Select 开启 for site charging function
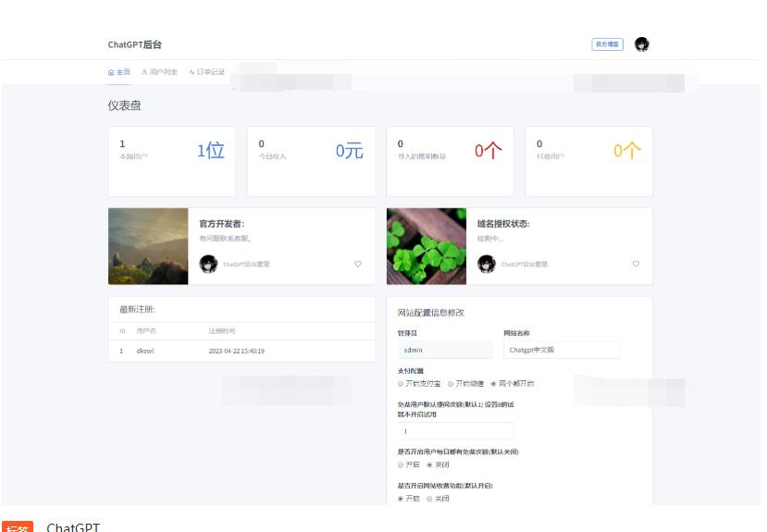Image resolution: width=767 pixels, height=532 pixels. tap(401, 499)
